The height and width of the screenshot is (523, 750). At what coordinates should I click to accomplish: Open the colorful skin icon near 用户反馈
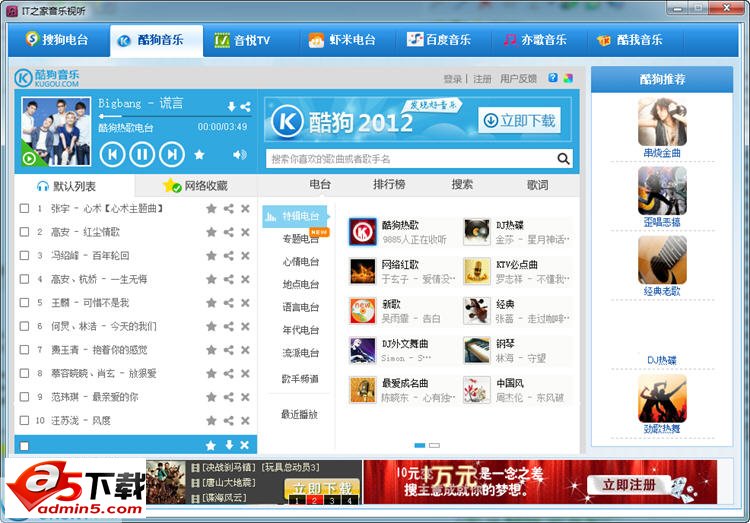(568, 78)
